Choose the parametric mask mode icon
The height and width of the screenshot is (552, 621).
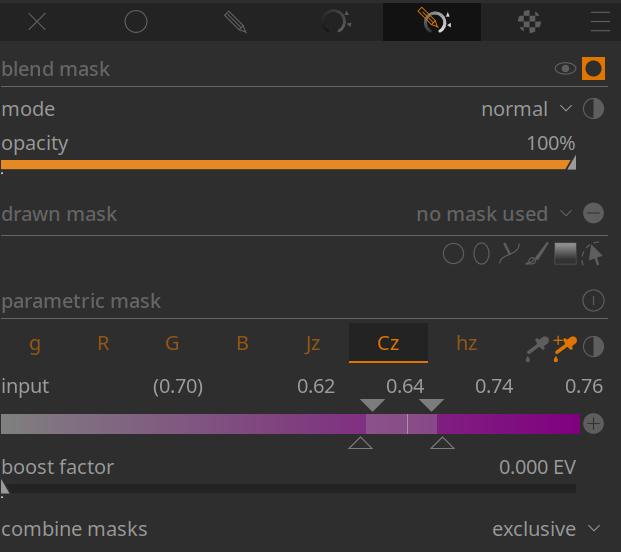pos(334,22)
